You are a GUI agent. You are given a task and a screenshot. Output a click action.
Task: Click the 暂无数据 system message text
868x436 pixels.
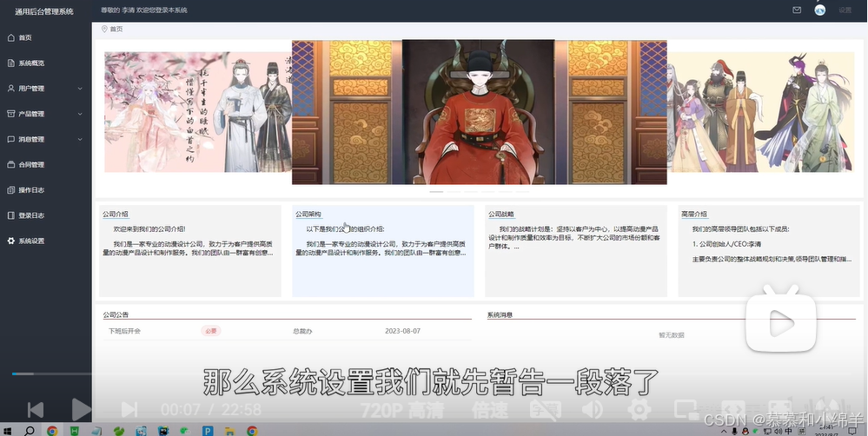672,334
